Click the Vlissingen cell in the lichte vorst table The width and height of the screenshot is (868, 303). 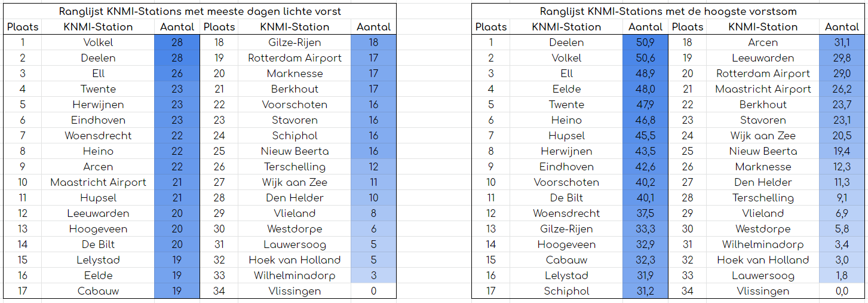point(295,291)
